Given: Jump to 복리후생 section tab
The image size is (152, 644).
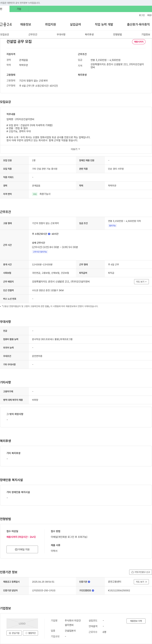Looking at the screenshot, I should [x=89, y=34].
